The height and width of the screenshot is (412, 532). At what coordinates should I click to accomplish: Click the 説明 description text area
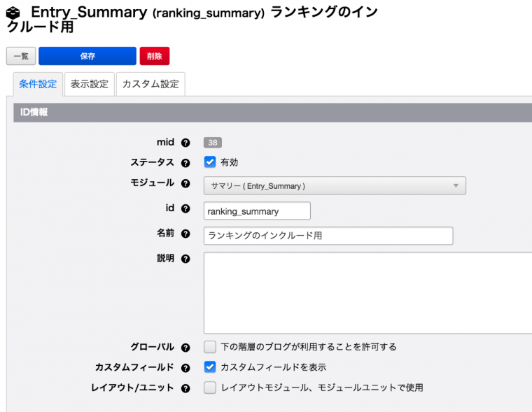pyautogui.click(x=367, y=292)
